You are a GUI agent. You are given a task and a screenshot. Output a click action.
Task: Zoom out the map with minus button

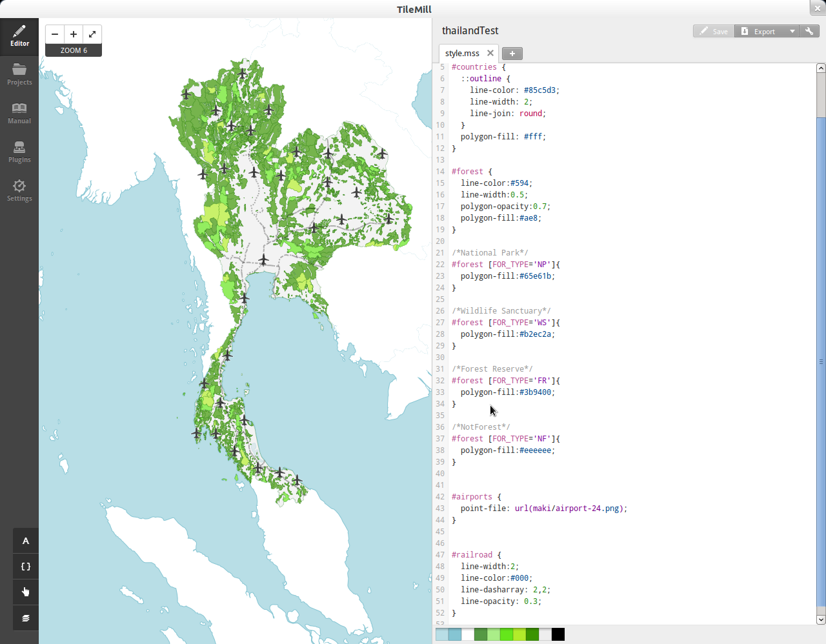[x=55, y=34]
